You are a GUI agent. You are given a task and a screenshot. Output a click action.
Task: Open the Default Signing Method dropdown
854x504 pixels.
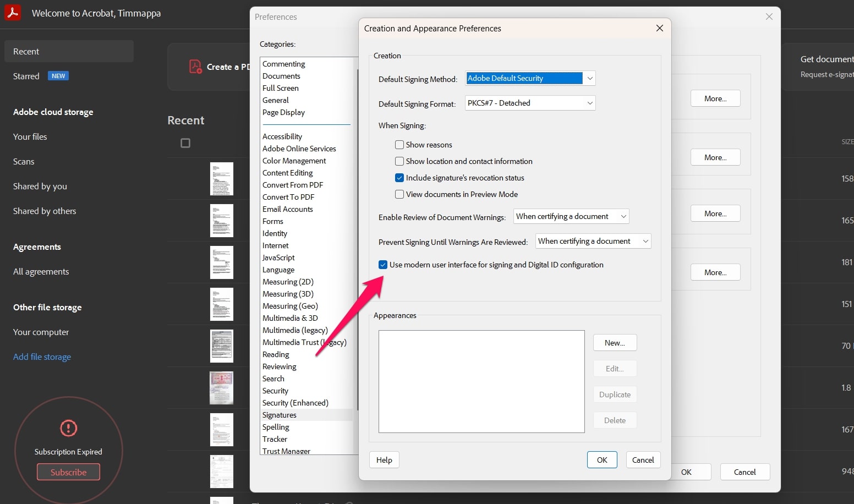pos(589,78)
